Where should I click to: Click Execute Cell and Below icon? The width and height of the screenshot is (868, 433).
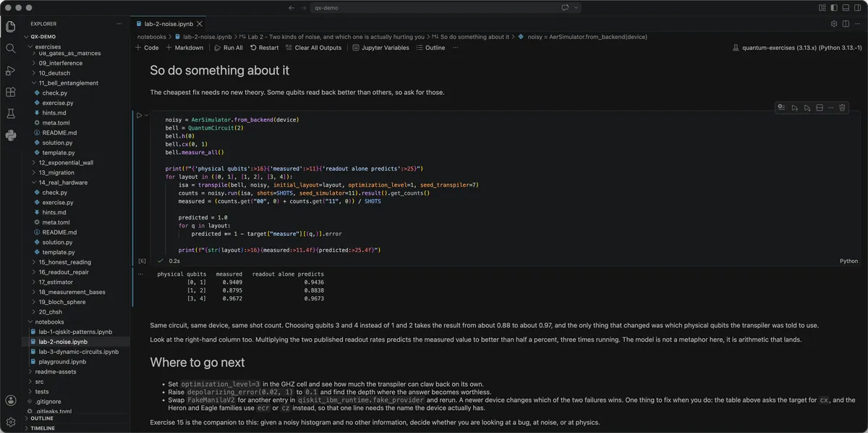click(x=807, y=108)
